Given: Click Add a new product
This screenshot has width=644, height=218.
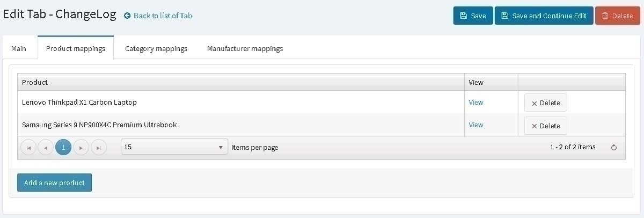Looking at the screenshot, I should point(54,183).
